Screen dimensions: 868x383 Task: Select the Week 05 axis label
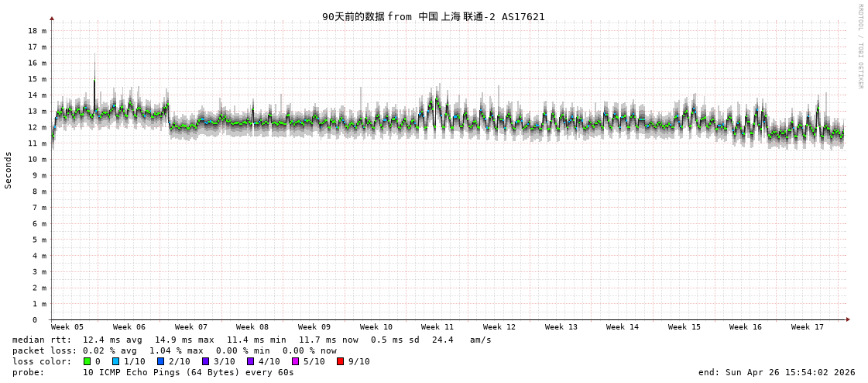[67, 327]
